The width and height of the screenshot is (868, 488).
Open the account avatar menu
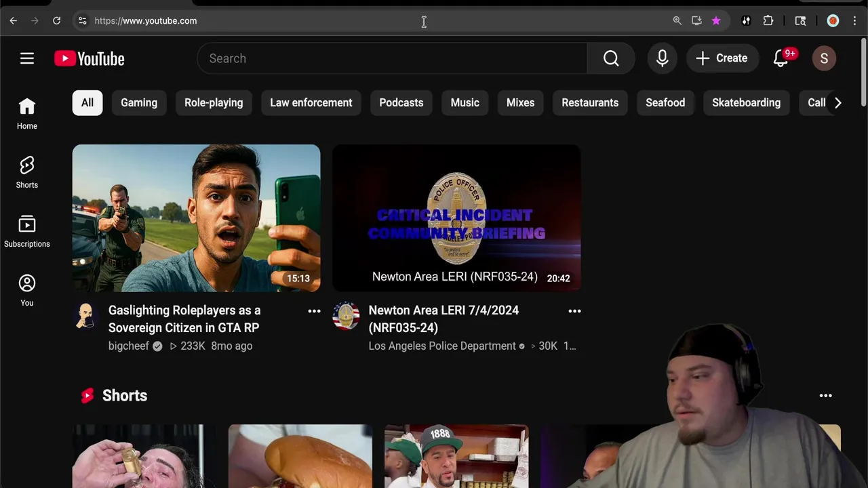tap(824, 58)
